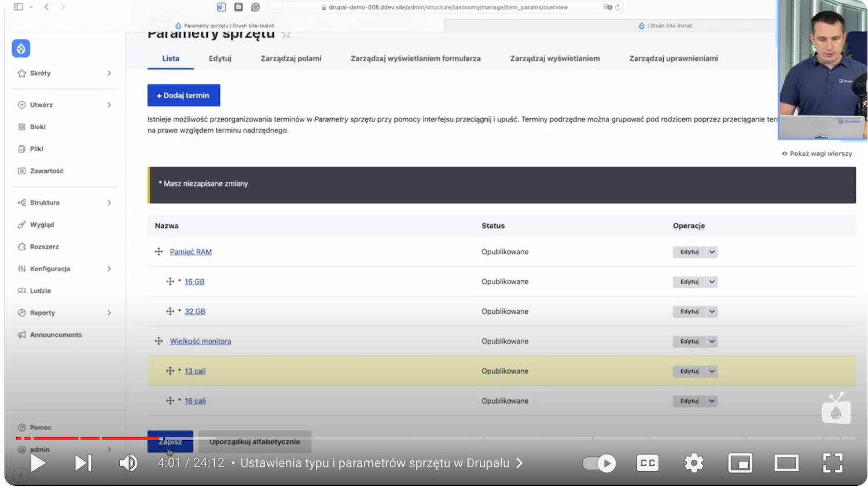
Task: Click the drag handle for 16 cali
Action: 170,401
